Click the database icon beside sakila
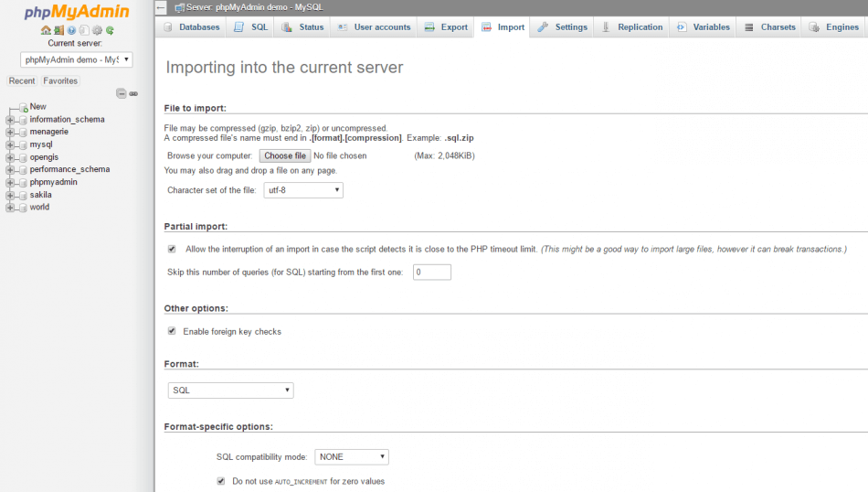The height and width of the screenshot is (492, 868). click(23, 196)
